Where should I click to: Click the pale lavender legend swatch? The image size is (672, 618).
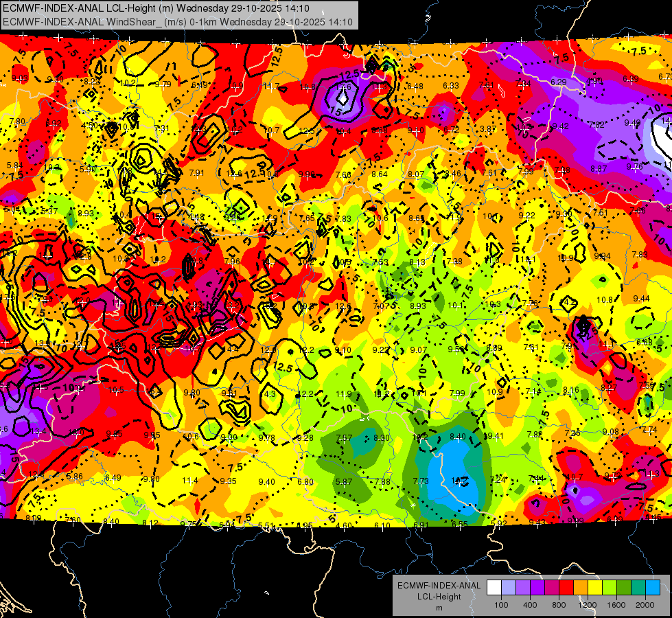[x=509, y=587]
